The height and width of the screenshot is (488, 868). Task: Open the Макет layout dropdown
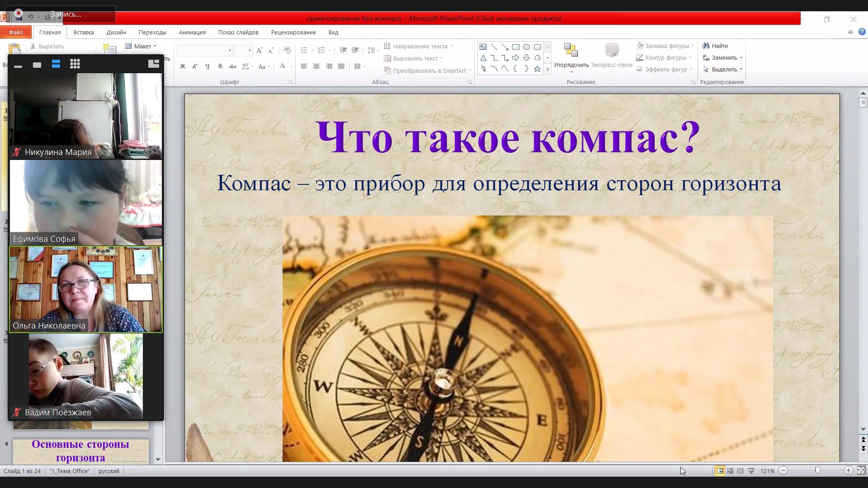pos(141,46)
